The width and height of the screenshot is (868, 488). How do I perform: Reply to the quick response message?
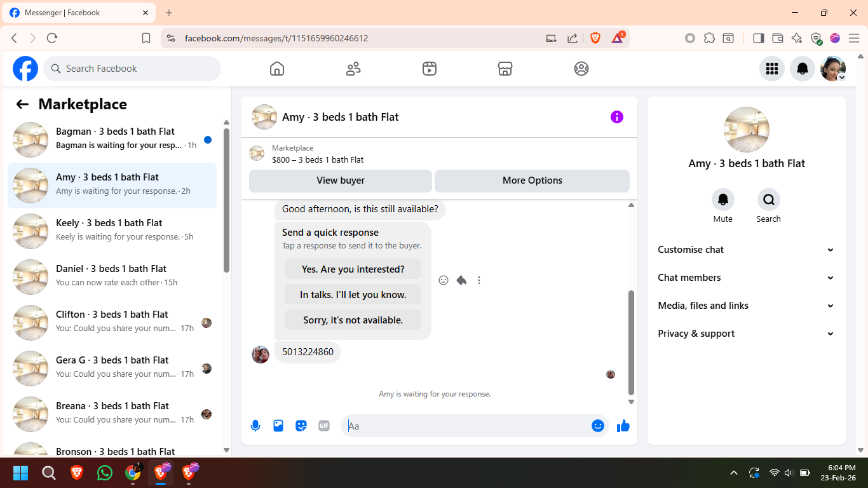pos(461,280)
